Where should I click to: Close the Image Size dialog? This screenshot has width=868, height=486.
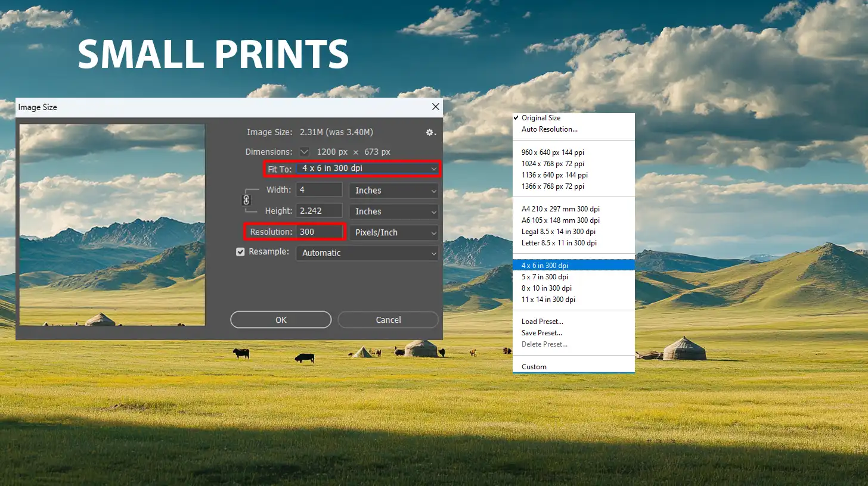[436, 107]
